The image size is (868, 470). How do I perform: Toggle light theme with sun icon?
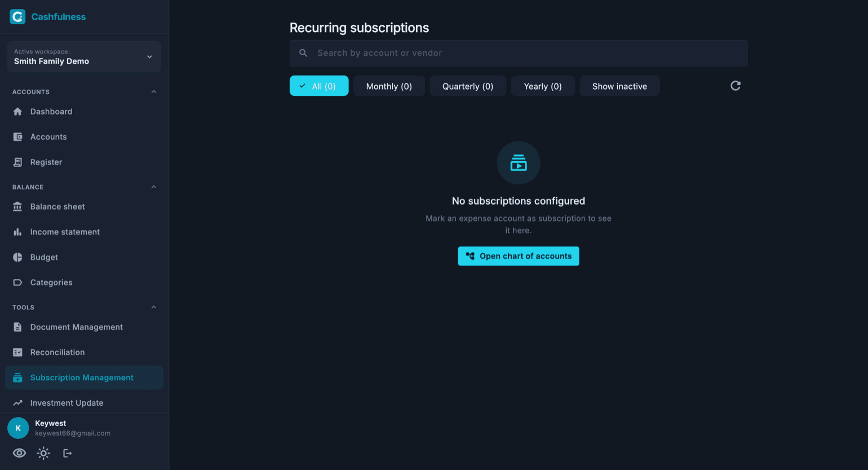tap(43, 453)
